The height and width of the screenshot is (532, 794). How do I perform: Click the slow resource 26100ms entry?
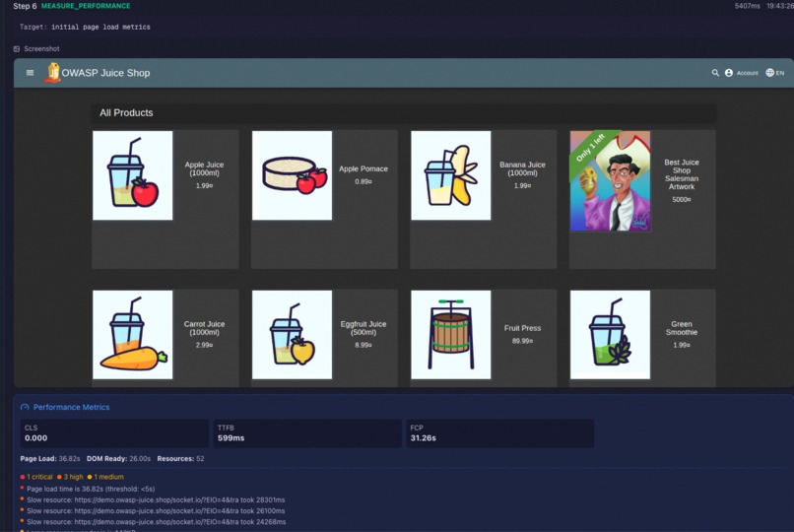click(156, 511)
